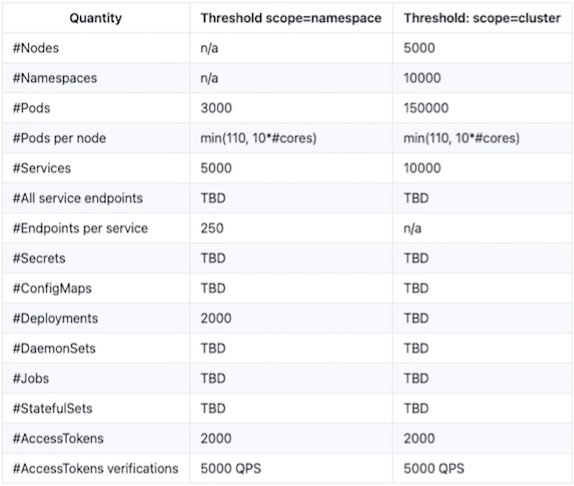Select the #Pods per node label
574x486 pixels.
tap(59, 138)
